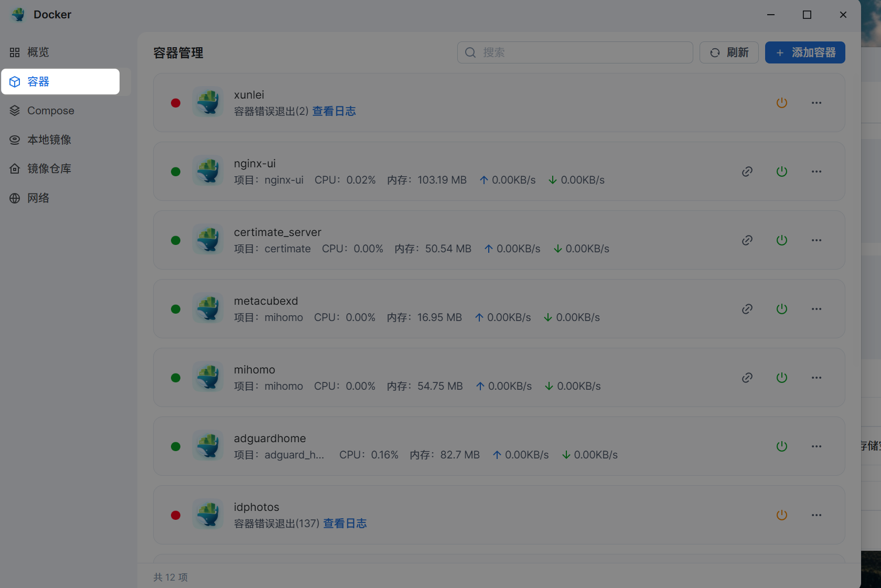Show more actions for idphotos
The width and height of the screenshot is (881, 588).
pyautogui.click(x=816, y=515)
